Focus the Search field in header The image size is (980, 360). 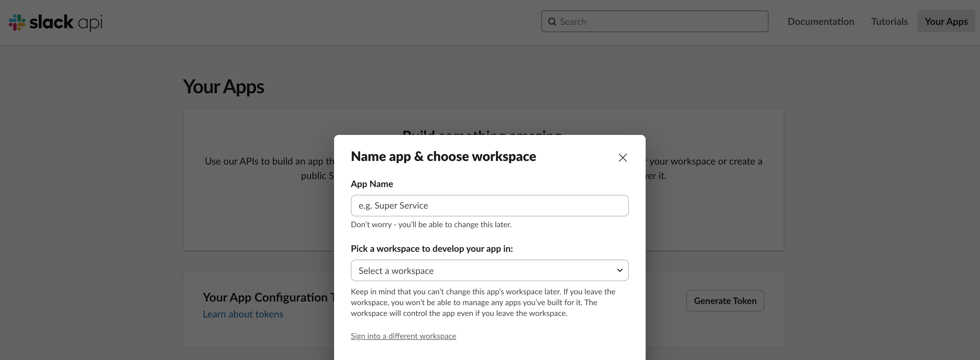coord(654,21)
